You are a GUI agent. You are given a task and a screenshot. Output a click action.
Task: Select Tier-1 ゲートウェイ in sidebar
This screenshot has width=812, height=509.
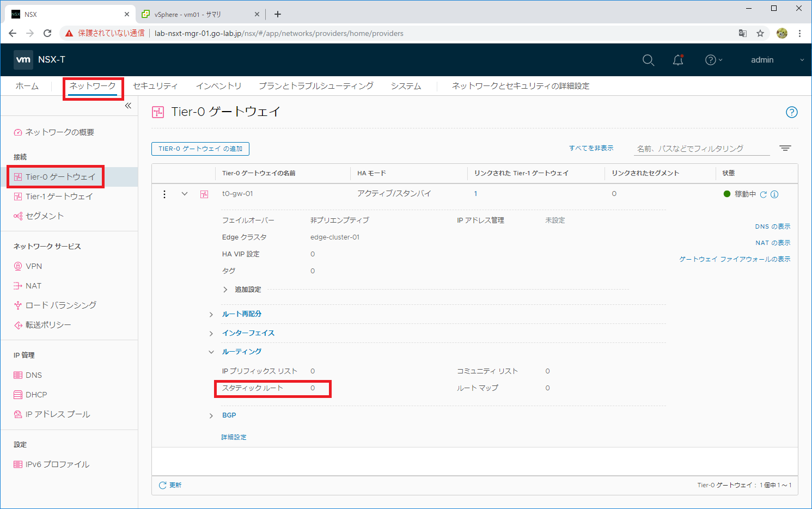[59, 197]
